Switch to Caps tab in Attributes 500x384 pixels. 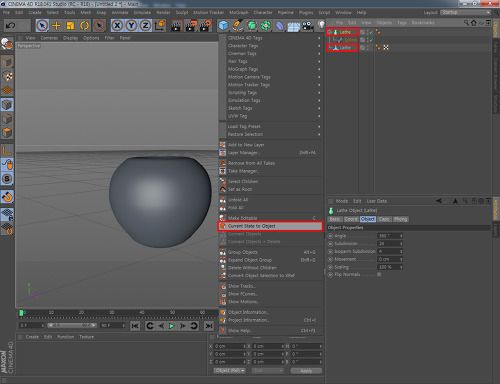point(384,219)
